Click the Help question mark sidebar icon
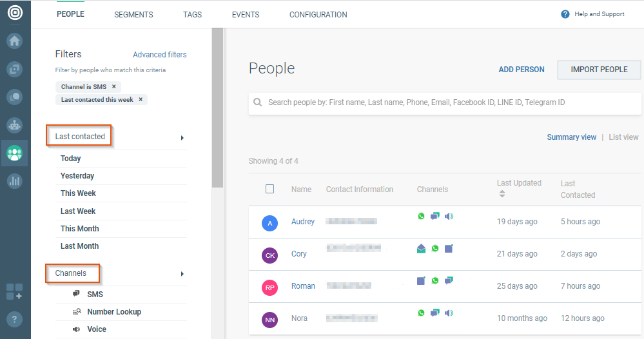 [x=15, y=318]
